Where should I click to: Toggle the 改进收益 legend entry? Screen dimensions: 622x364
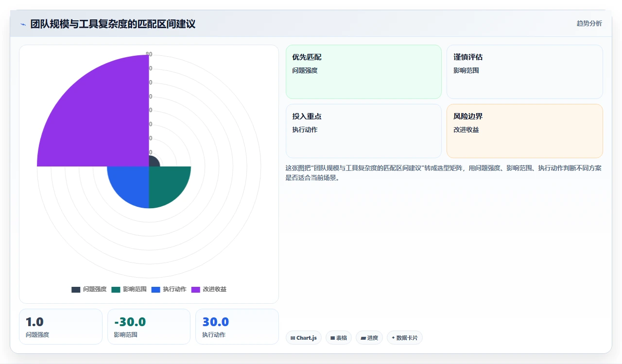click(208, 289)
